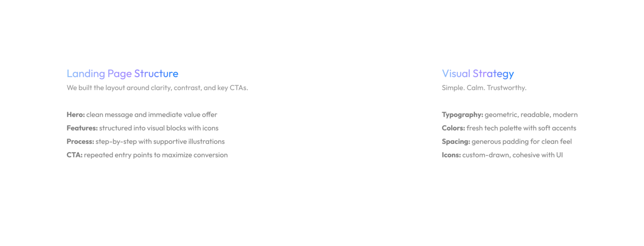Select 'generous padding for clean feel' text

(521, 142)
